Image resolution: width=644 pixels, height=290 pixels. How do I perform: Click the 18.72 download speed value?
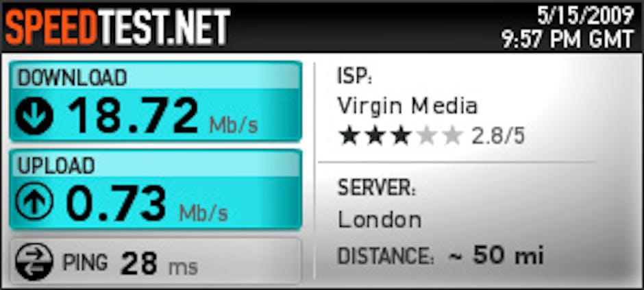[132, 115]
